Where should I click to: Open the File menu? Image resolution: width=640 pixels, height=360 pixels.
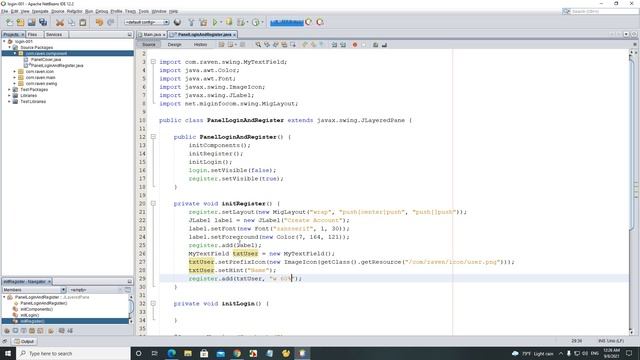coord(5,11)
